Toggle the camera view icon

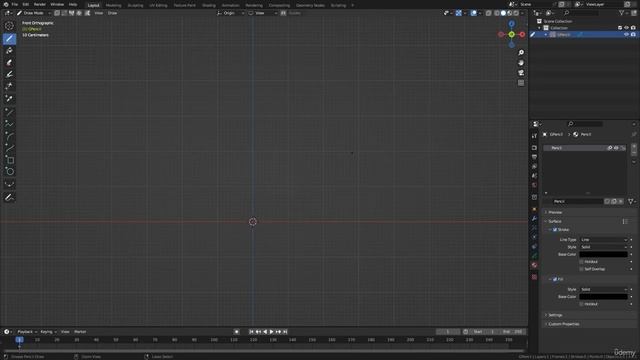(x=521, y=73)
